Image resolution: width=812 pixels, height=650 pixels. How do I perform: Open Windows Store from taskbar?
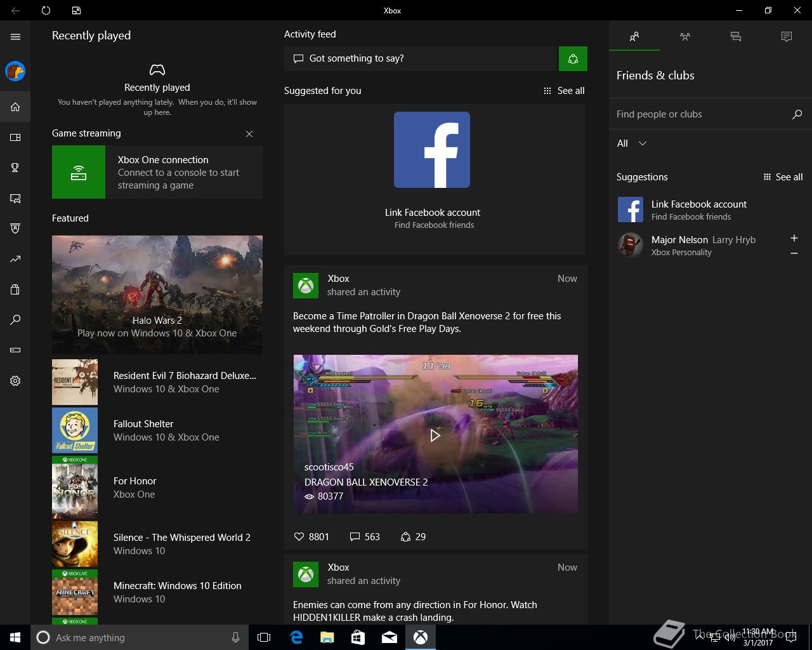coord(358,637)
